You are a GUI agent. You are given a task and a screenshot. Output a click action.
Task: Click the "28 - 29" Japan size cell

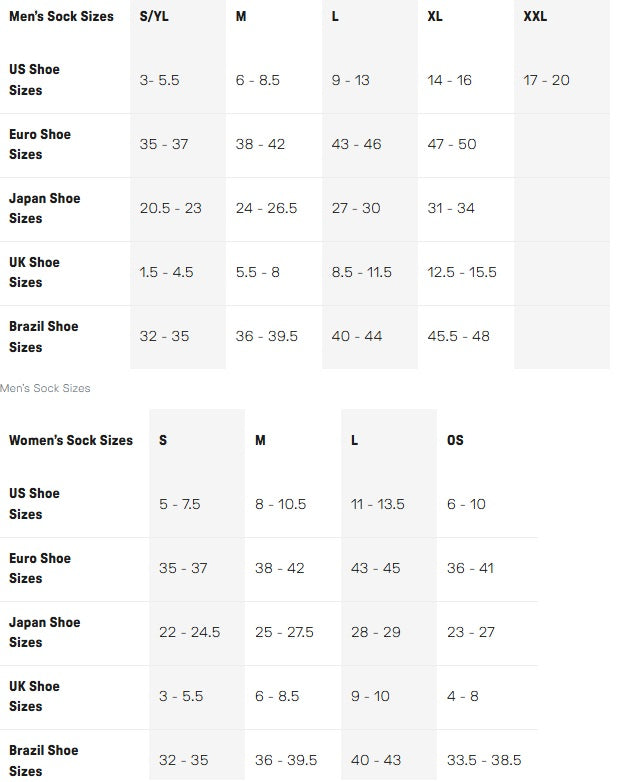point(376,632)
